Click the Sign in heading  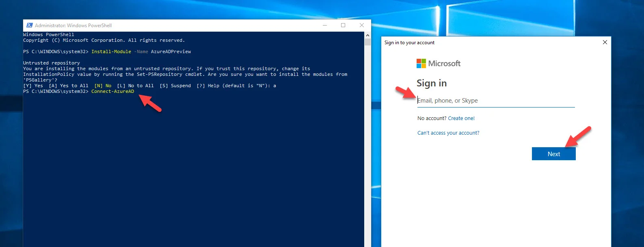(x=432, y=83)
